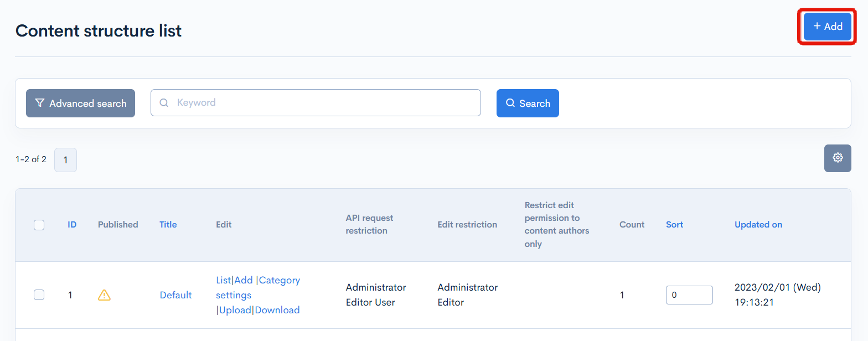Image resolution: width=868 pixels, height=341 pixels.
Task: Focus the Keyword search field
Action: coord(316,102)
